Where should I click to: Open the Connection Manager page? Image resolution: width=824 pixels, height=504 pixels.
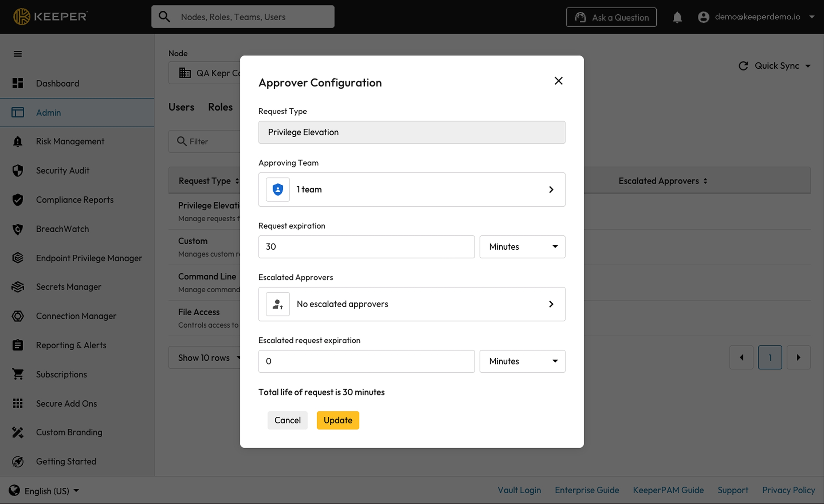click(x=76, y=316)
